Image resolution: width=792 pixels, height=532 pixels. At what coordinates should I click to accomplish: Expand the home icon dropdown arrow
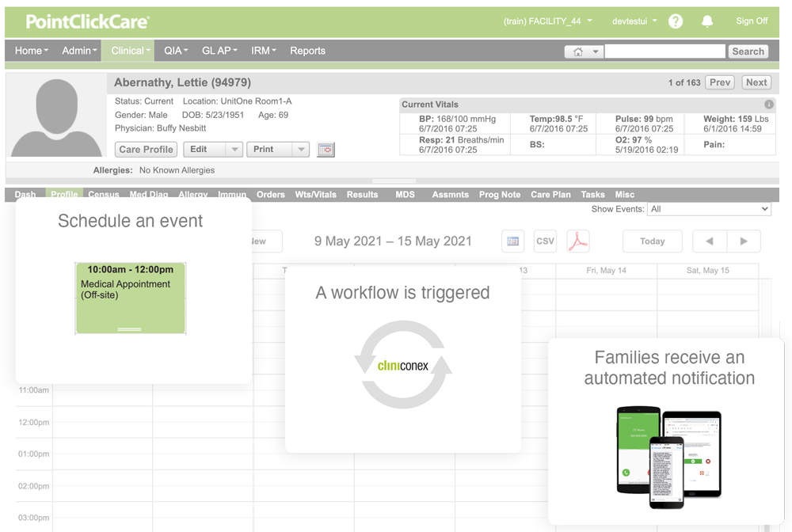596,51
